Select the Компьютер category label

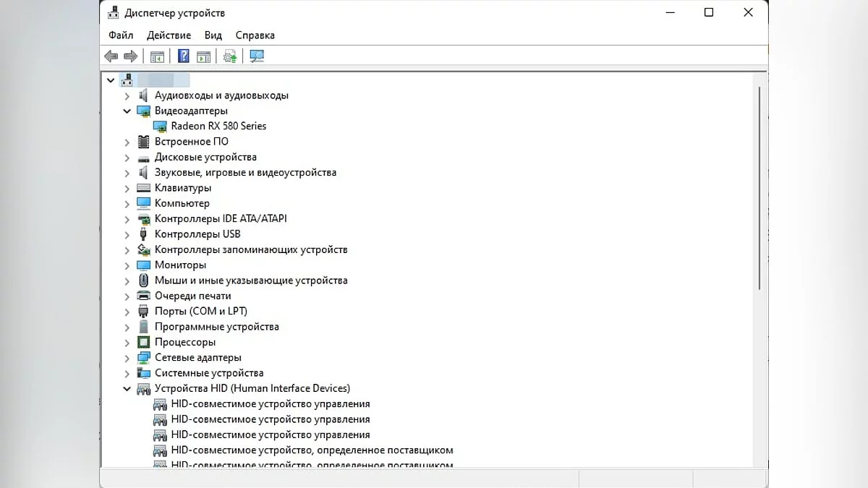[x=182, y=203]
